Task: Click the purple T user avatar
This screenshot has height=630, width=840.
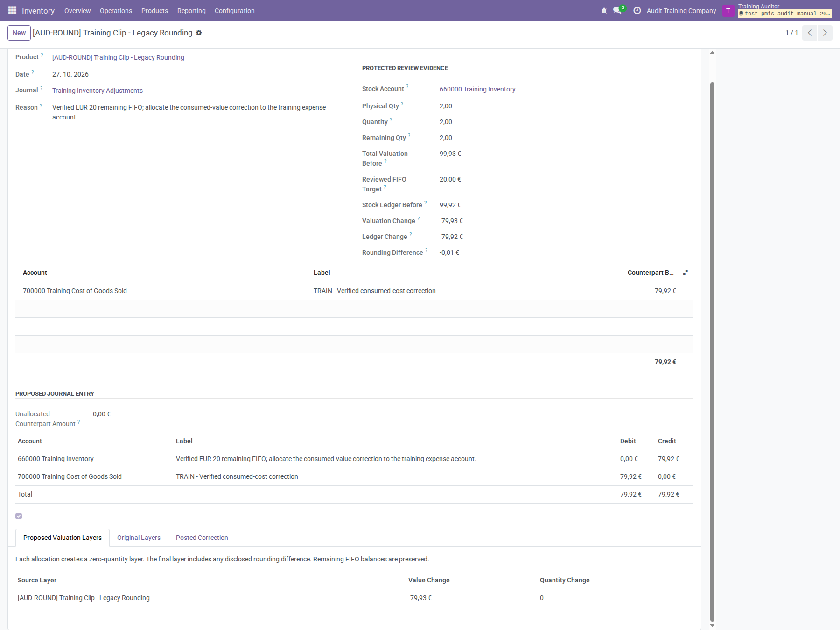Action: 728,11
